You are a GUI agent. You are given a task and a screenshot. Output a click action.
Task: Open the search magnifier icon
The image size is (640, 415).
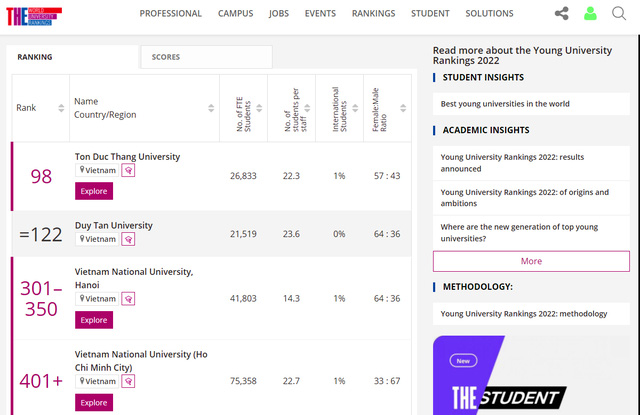click(x=619, y=13)
